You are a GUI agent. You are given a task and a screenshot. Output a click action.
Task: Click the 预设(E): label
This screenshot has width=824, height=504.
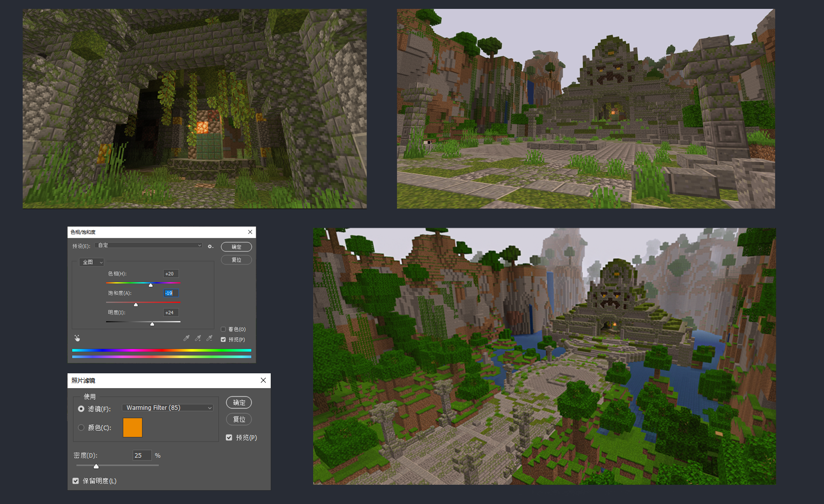(x=81, y=246)
